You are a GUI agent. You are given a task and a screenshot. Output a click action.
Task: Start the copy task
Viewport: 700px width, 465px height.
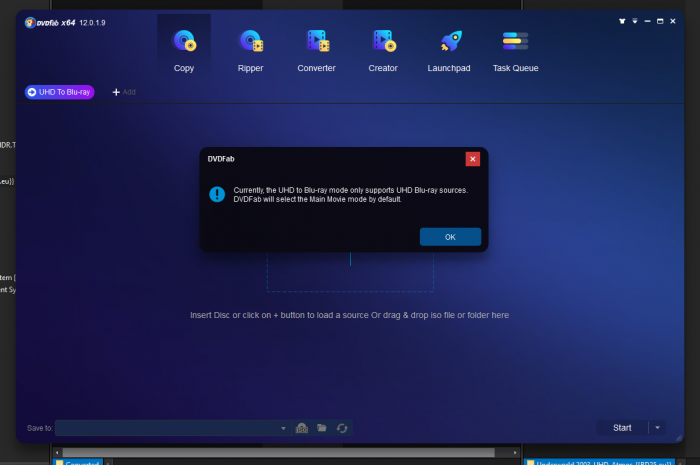click(x=622, y=428)
